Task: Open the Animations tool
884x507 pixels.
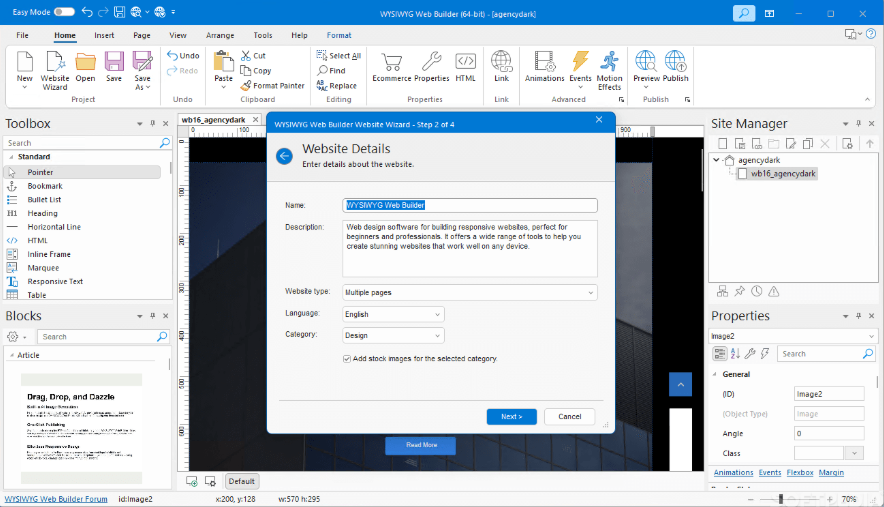Action: point(544,67)
